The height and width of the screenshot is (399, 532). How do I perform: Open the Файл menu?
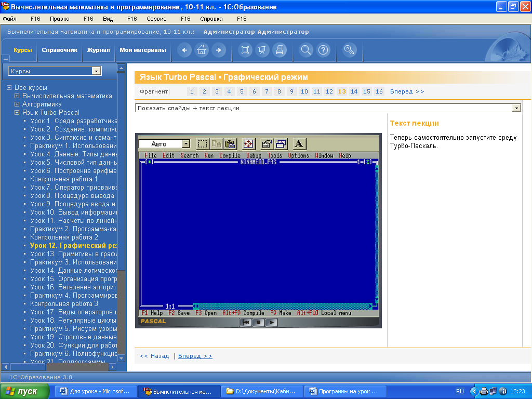(9, 19)
